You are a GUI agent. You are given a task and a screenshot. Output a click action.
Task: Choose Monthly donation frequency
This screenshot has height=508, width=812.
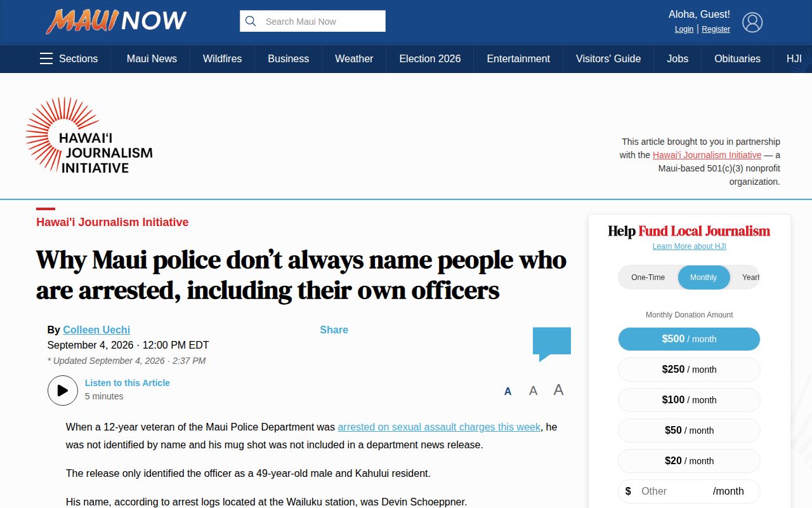point(704,277)
